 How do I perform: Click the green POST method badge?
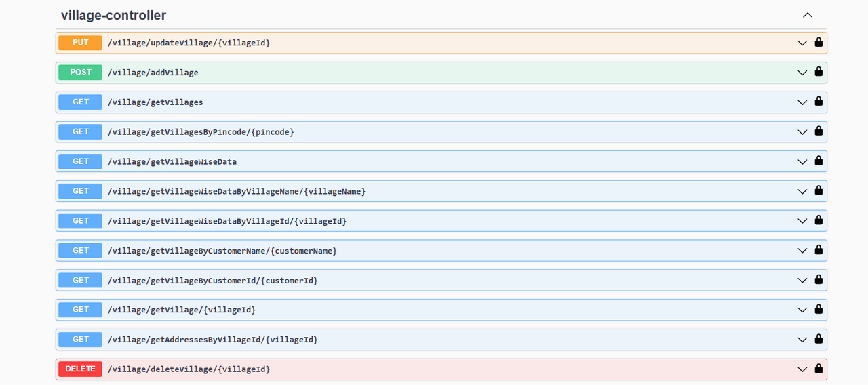click(x=80, y=73)
